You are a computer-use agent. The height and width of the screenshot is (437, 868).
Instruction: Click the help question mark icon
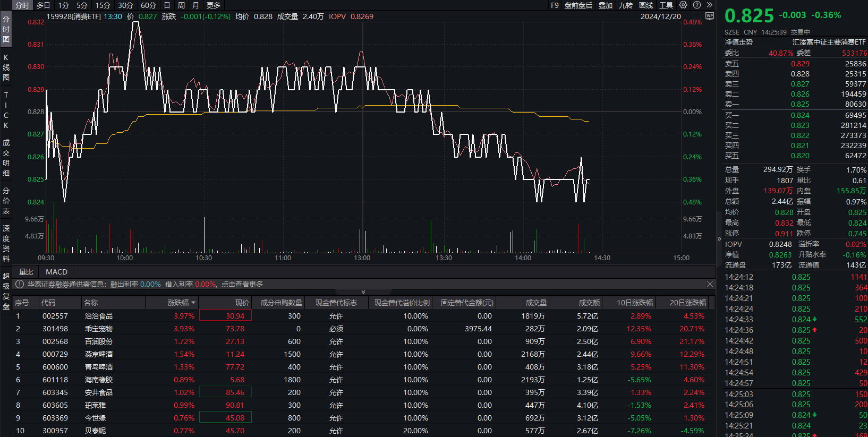tap(697, 5)
